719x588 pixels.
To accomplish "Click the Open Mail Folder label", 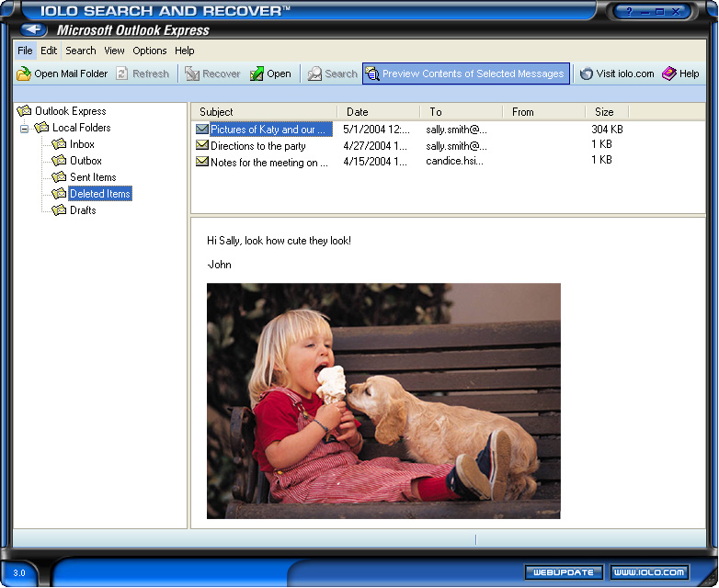I will pos(71,73).
